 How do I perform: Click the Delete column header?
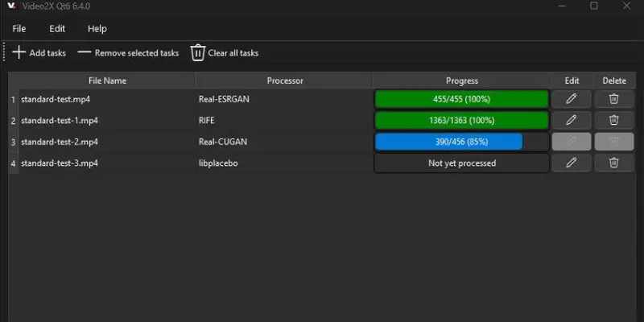(614, 80)
